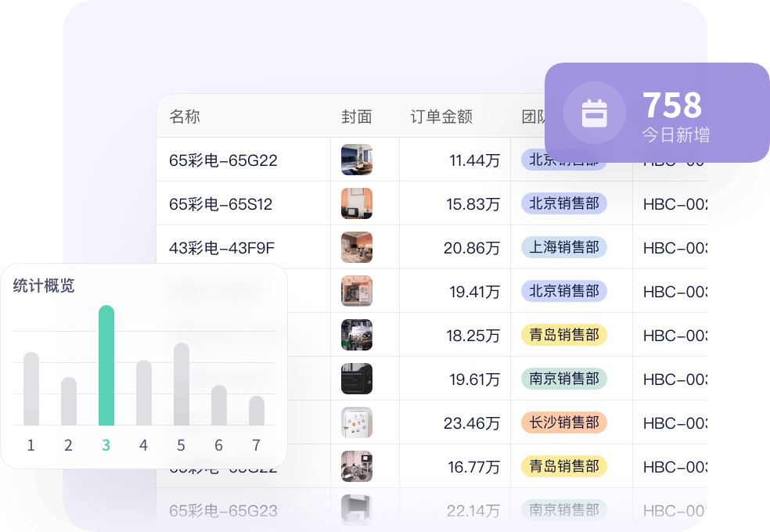770x532 pixels.
Task: Select the 上海销售部 team tag
Action: click(x=564, y=247)
